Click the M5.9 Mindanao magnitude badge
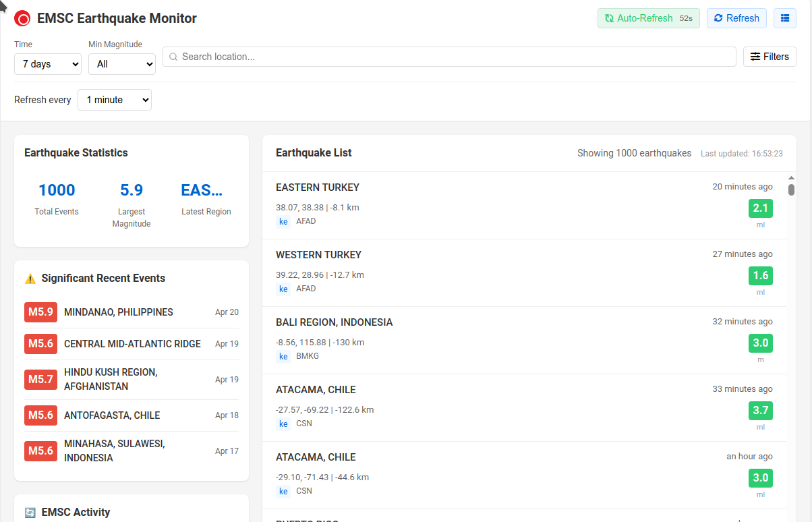This screenshot has height=522, width=812. point(40,312)
